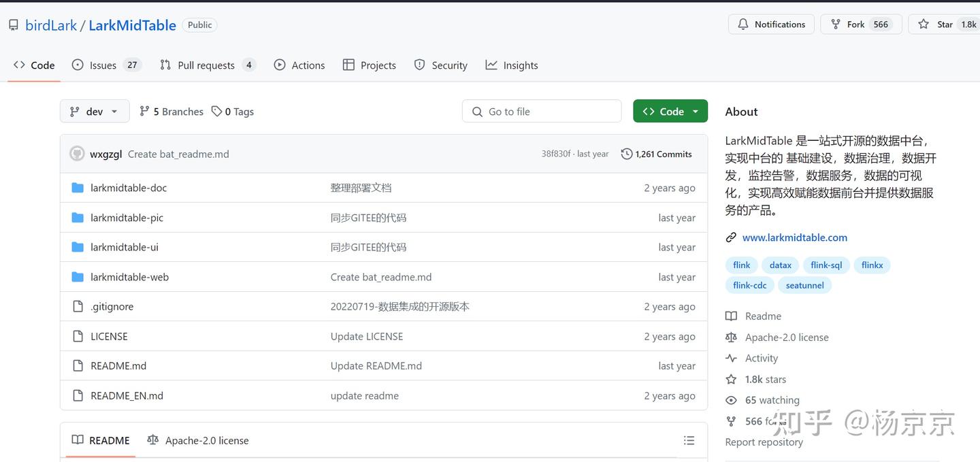Click the wxgzgl avatar icon
The width and height of the screenshot is (980, 462).
pos(77,154)
